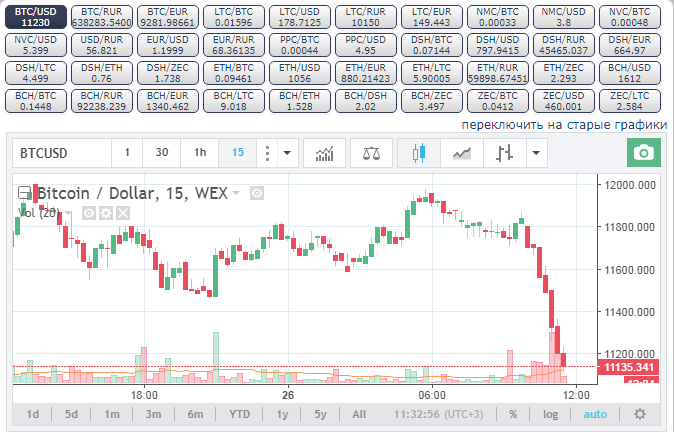Hide the Bitcoin / Dollar series eye

tap(257, 193)
